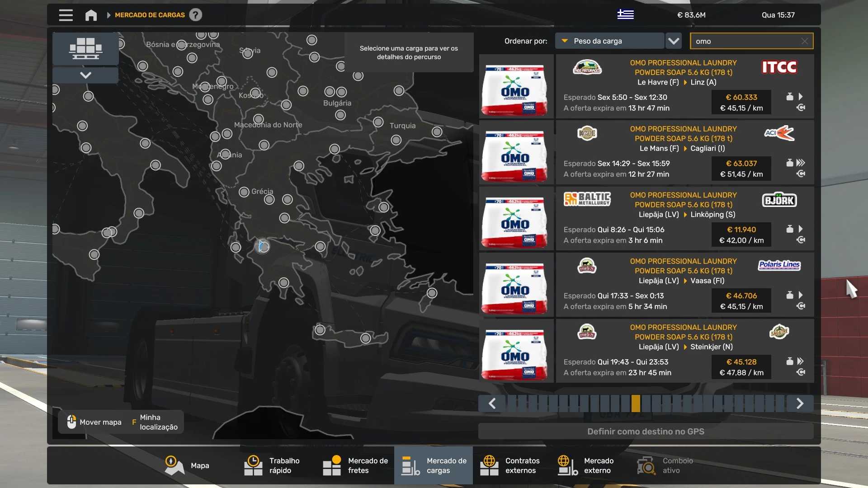The image size is (868, 488).
Task: Click the Polaris Lines company logo
Action: pyautogui.click(x=779, y=265)
